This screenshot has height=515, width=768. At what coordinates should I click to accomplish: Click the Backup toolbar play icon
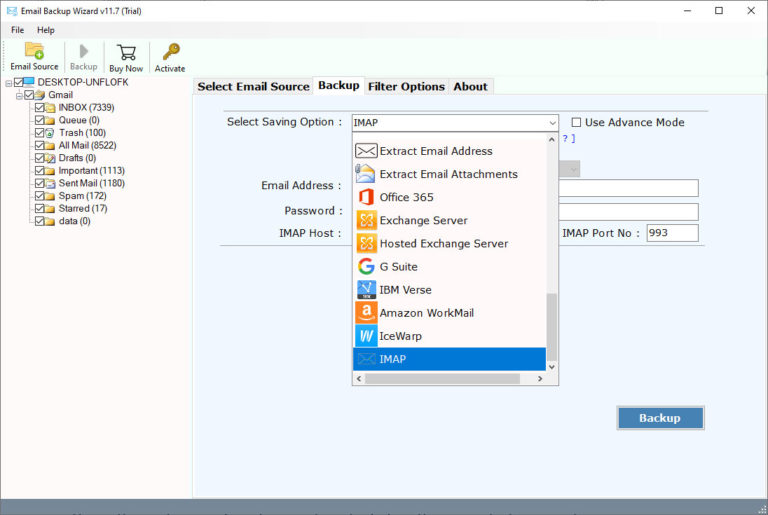point(84,51)
